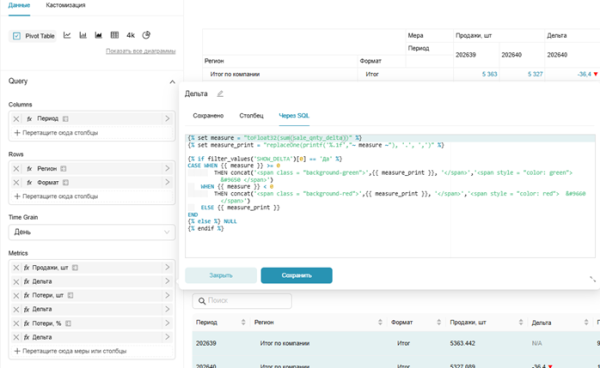Switch to the Столбец tab
The height and width of the screenshot is (368, 600).
point(251,116)
